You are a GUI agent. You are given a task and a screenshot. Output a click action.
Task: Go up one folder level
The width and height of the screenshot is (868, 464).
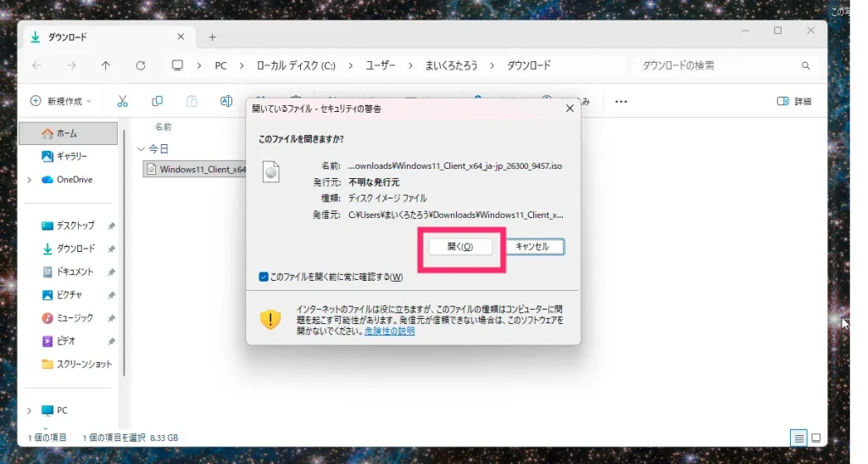[x=106, y=65]
